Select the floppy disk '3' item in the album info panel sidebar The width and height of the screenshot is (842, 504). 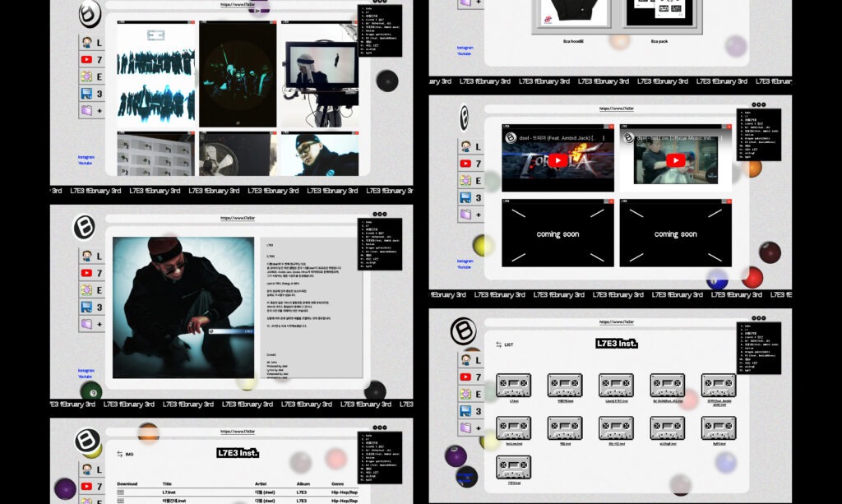tap(92, 307)
